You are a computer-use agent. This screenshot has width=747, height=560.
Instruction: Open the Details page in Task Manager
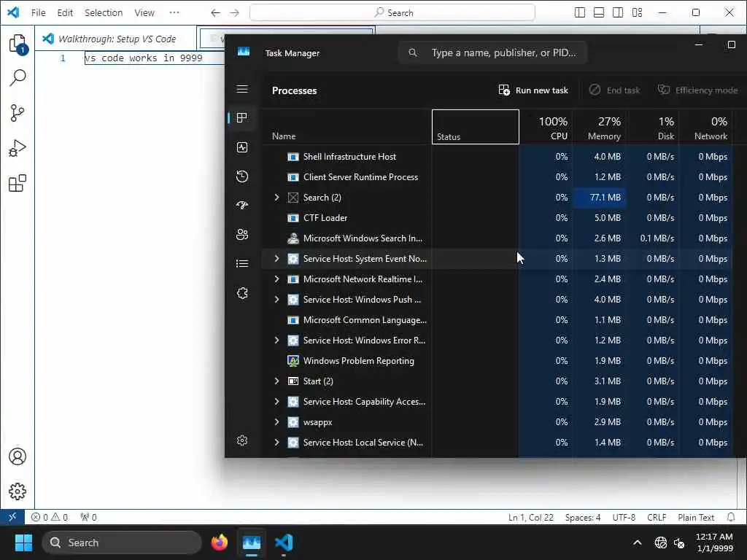[x=242, y=263]
